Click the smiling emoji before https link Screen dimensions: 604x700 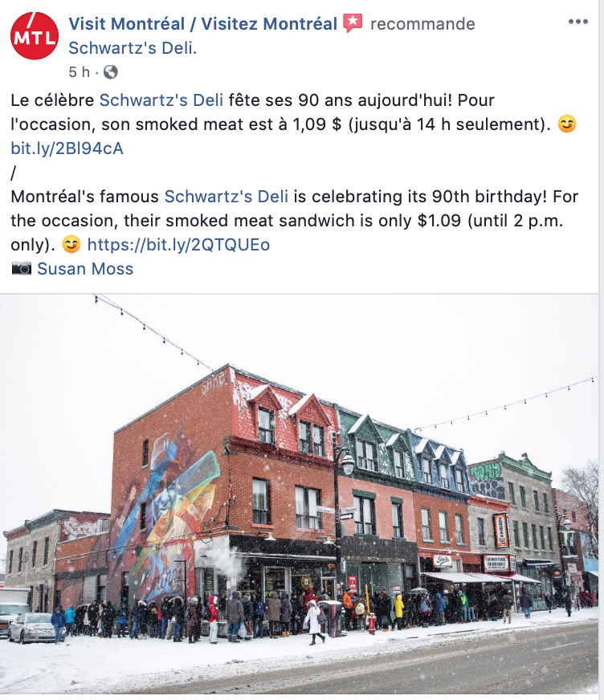[x=71, y=244]
